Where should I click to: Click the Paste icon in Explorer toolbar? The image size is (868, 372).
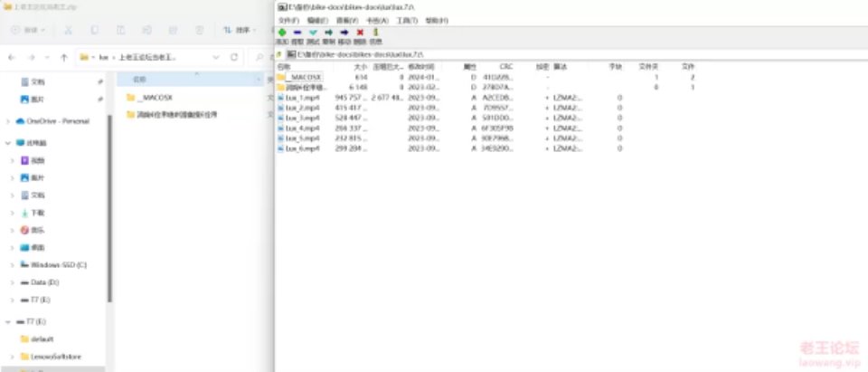pos(120,30)
